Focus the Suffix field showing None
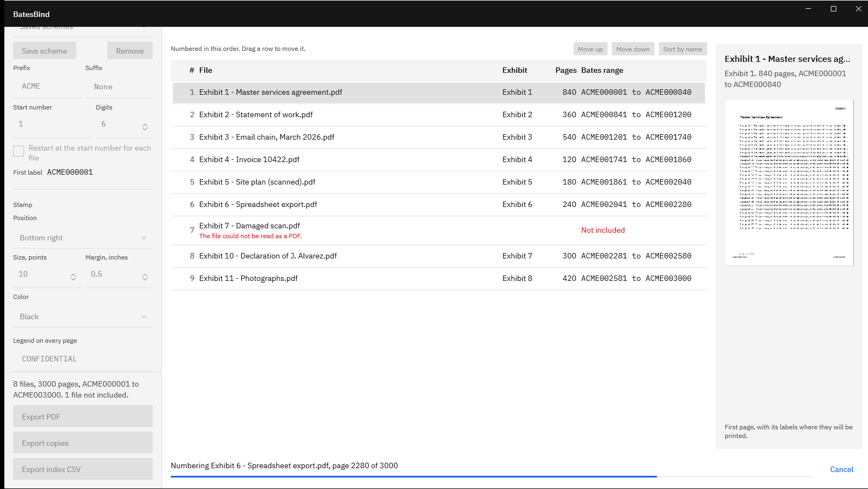 [119, 87]
